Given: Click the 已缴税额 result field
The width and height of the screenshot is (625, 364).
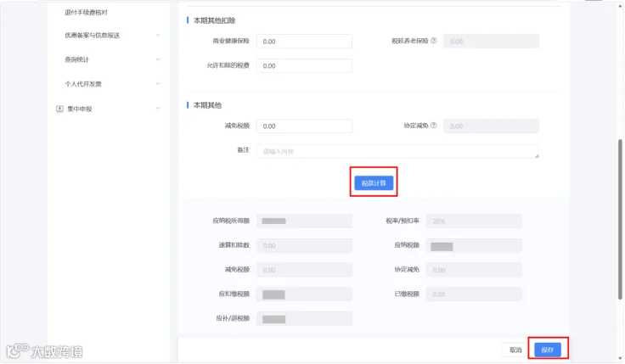Looking at the screenshot, I should [474, 294].
